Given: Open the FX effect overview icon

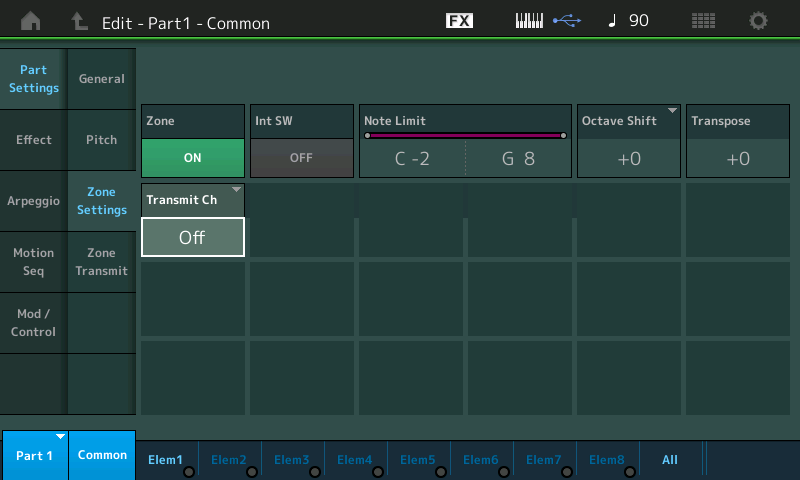Looking at the screenshot, I should coord(459,21).
